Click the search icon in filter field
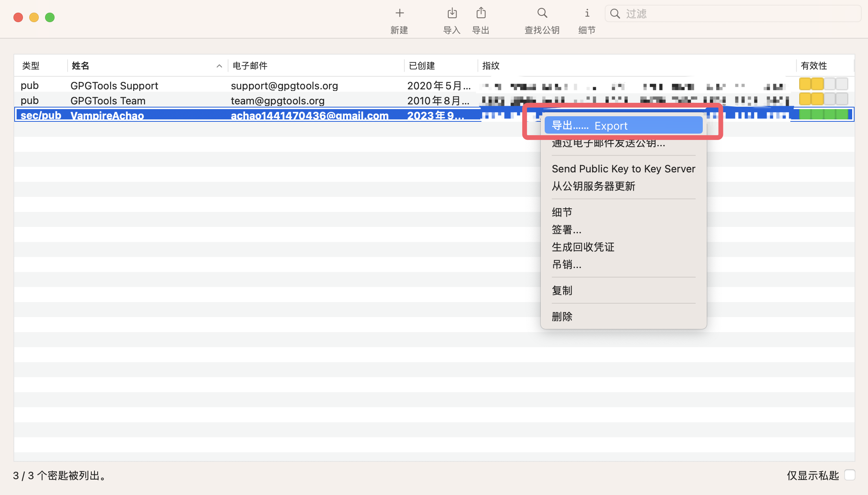The width and height of the screenshot is (868, 495). tap(615, 14)
